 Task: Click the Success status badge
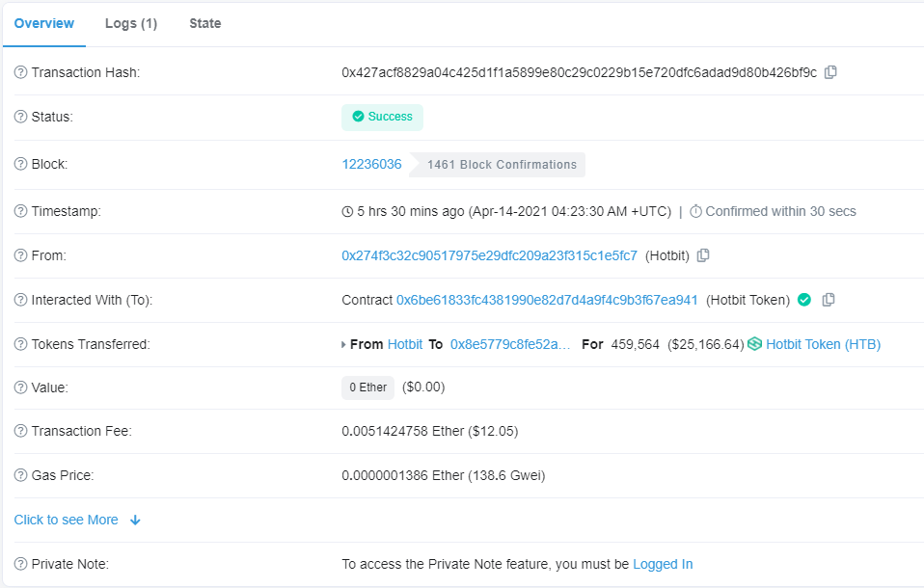pyautogui.click(x=382, y=117)
